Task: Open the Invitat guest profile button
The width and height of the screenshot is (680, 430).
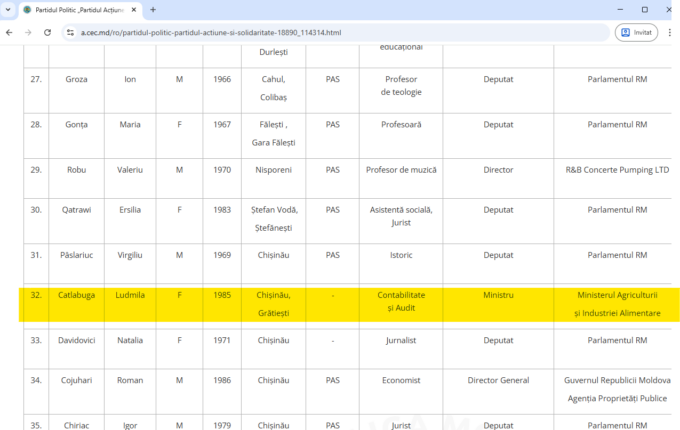Action: click(x=636, y=32)
